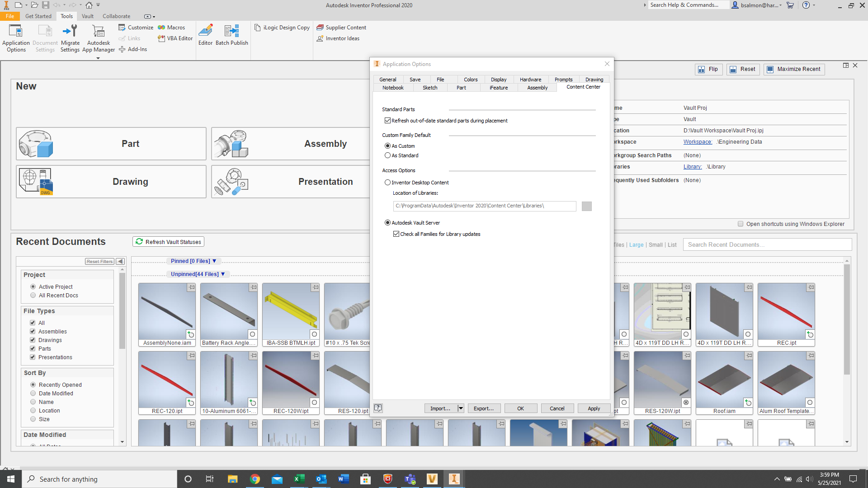Viewport: 868px width, 488px height.
Task: Click the Location of Libraries input field
Action: coord(483,205)
